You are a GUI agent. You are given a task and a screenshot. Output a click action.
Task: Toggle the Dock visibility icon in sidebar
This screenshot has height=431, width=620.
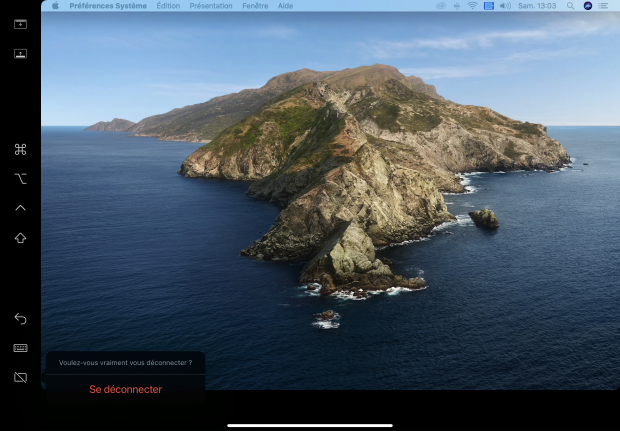coord(20,54)
